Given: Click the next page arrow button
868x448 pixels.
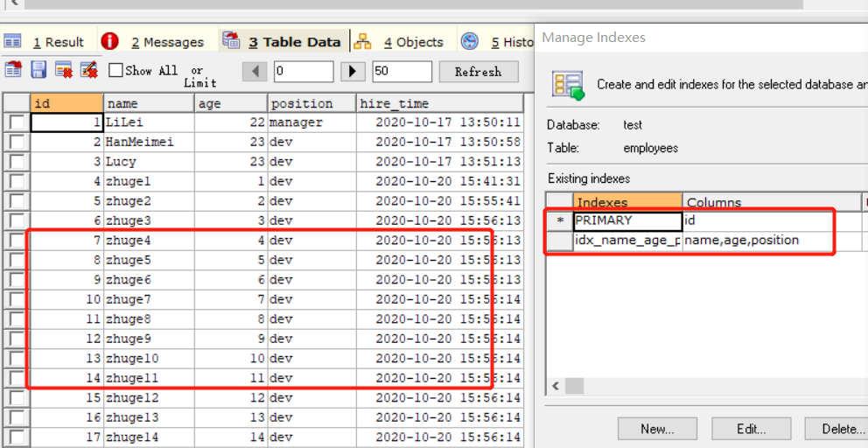Looking at the screenshot, I should tap(353, 72).
